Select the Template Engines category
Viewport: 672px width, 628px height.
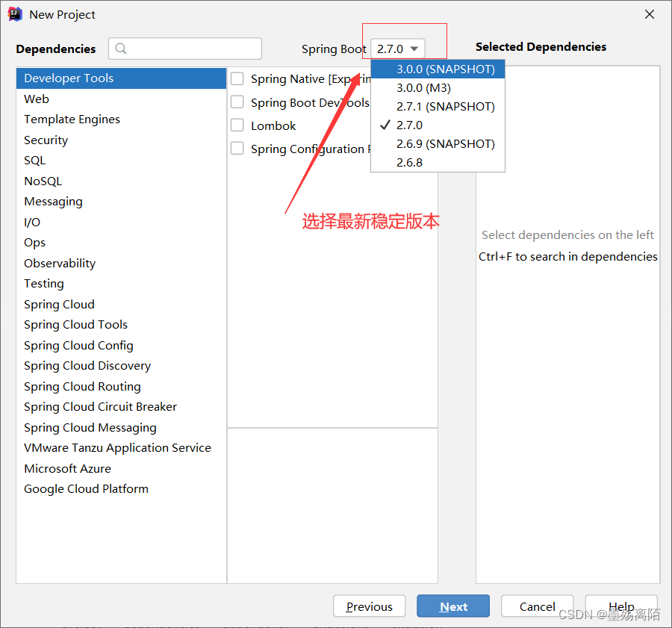pos(121,119)
